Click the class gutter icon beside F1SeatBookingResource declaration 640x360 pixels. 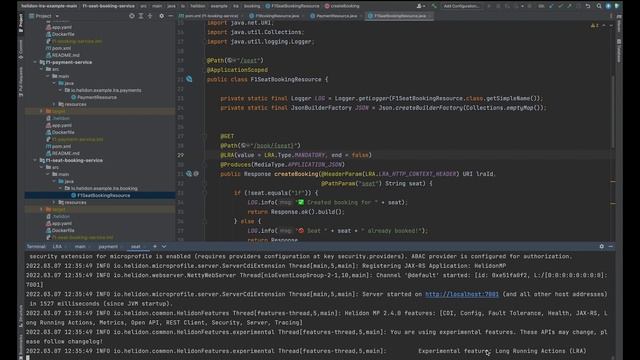tap(189, 79)
